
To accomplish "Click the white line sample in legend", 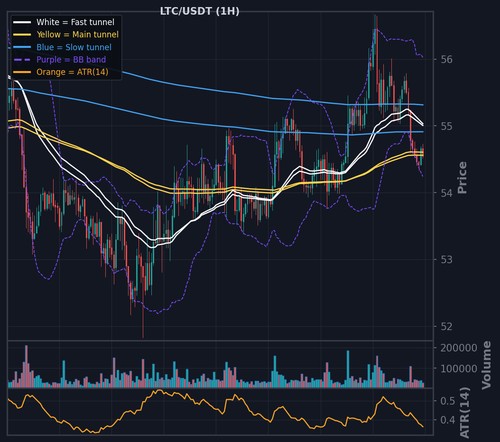I will [22, 22].
